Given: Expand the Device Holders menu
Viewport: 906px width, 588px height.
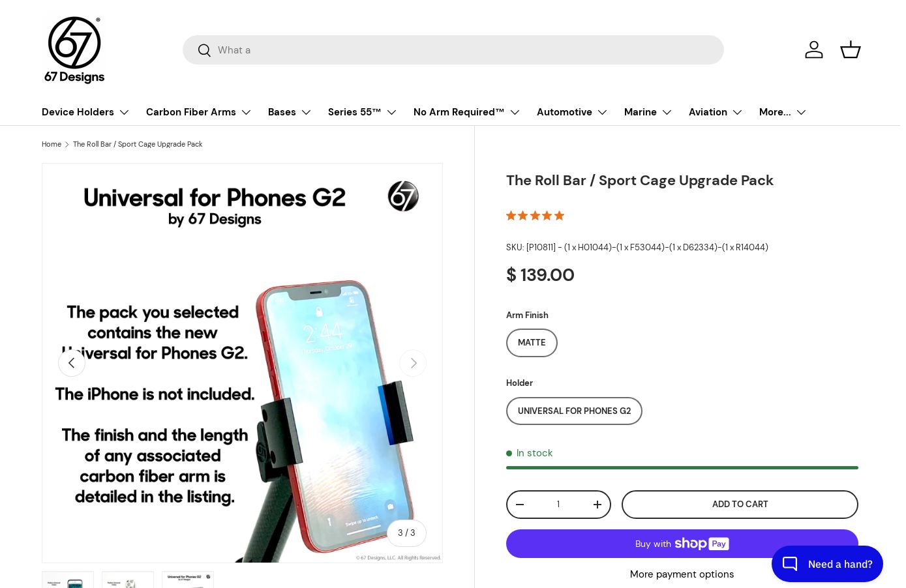Looking at the screenshot, I should point(85,112).
